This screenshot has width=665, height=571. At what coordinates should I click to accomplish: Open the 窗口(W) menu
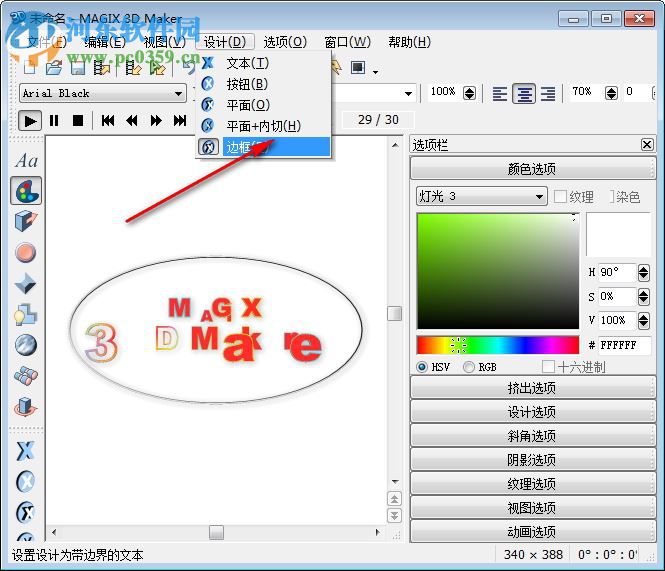pos(347,42)
